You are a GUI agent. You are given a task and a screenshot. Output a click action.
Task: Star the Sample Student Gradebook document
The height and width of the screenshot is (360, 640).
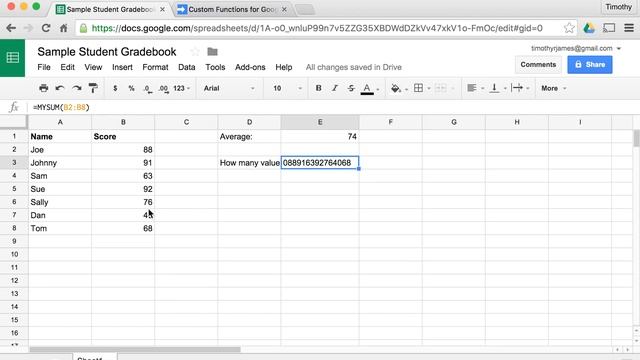tap(195, 52)
